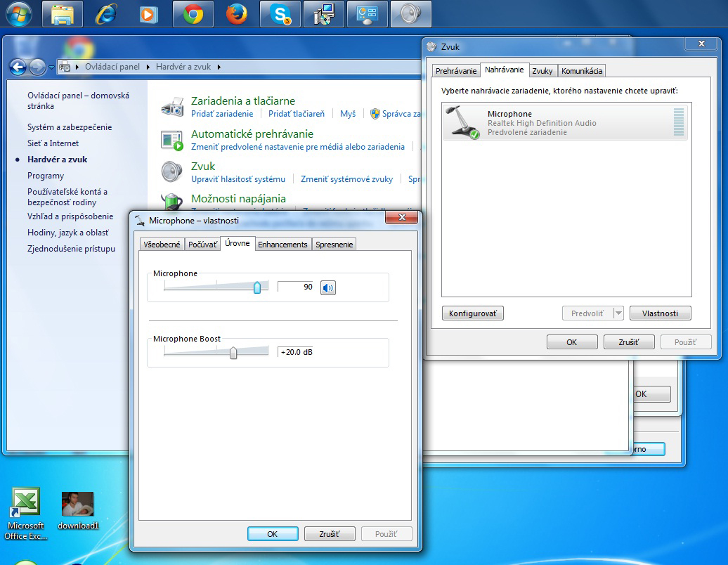Click the Konfigurovať button

(x=473, y=313)
